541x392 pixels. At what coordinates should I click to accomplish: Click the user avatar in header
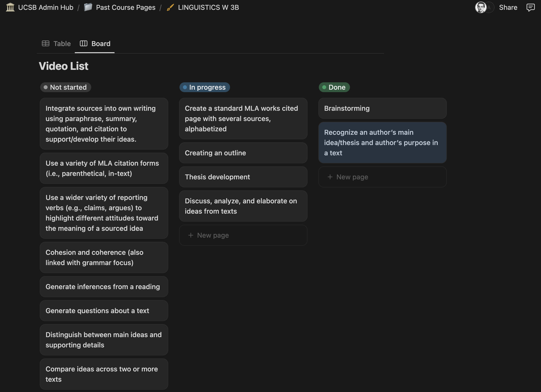click(481, 7)
